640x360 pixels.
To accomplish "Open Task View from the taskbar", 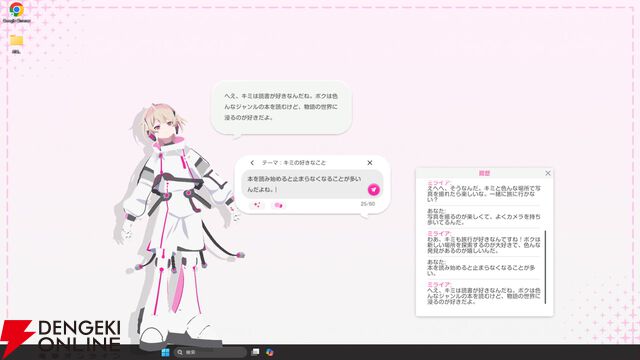I will [x=255, y=352].
